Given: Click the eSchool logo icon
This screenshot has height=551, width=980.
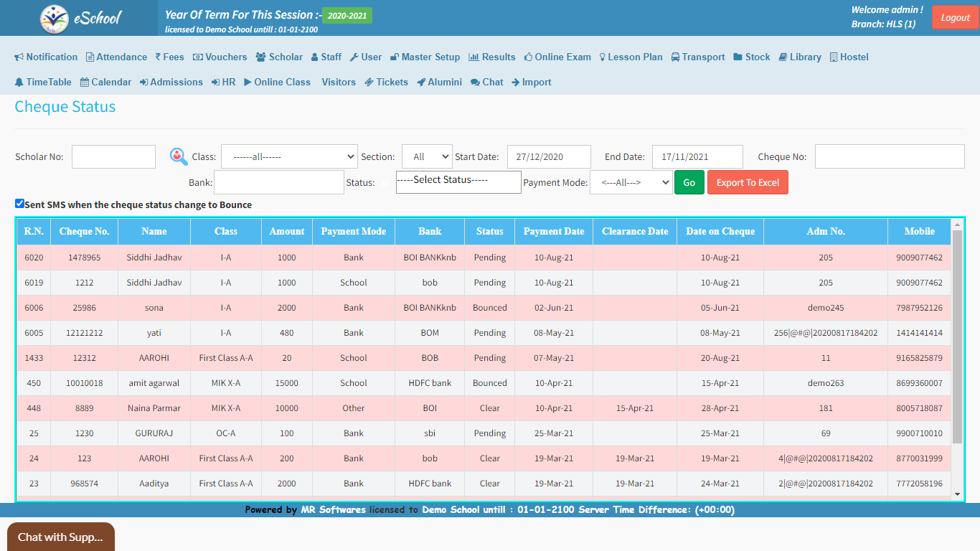Looking at the screenshot, I should click(55, 19).
